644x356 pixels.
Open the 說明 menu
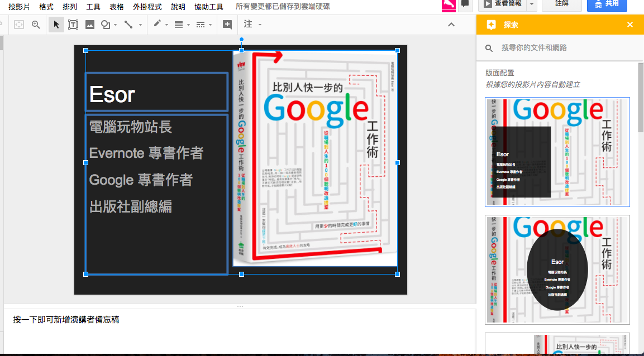click(x=178, y=7)
